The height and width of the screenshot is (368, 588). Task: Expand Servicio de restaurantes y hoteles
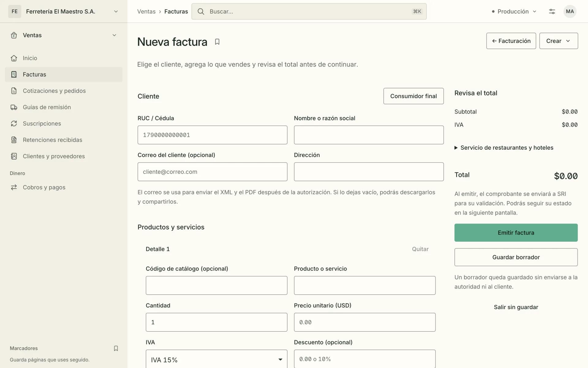click(x=504, y=148)
